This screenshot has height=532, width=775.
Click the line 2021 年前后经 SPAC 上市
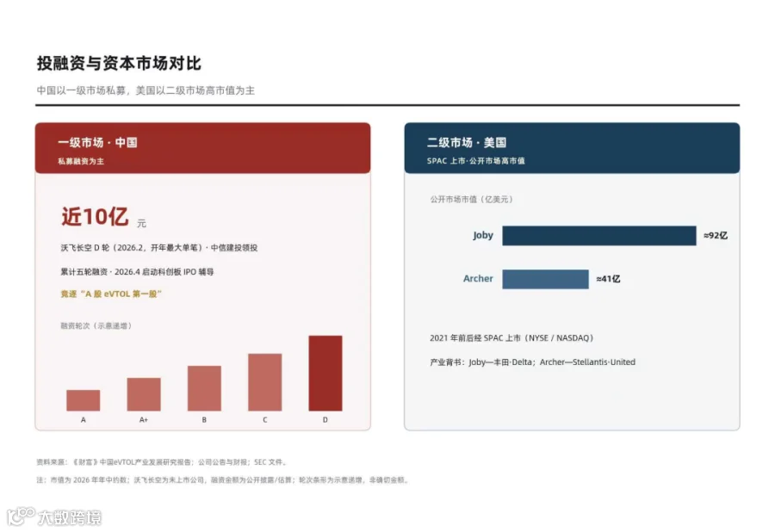coord(511,337)
